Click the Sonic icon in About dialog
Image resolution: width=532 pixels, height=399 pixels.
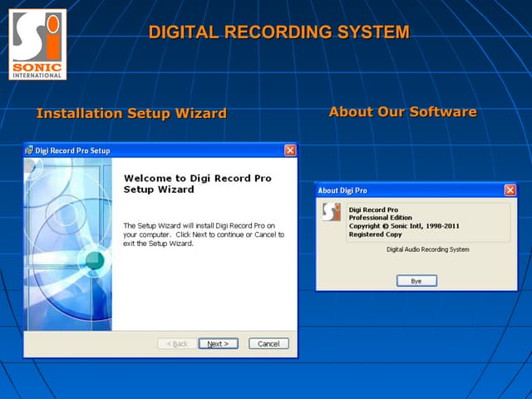click(x=331, y=212)
